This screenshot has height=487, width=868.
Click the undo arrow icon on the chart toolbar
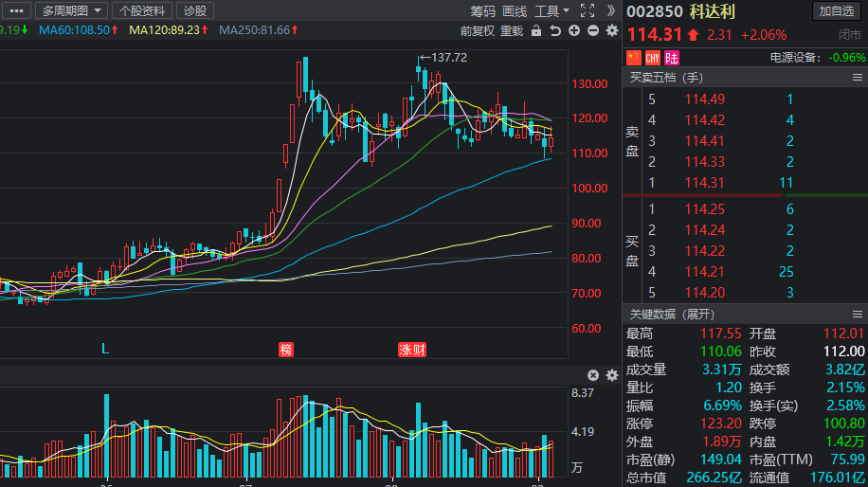coord(555,31)
